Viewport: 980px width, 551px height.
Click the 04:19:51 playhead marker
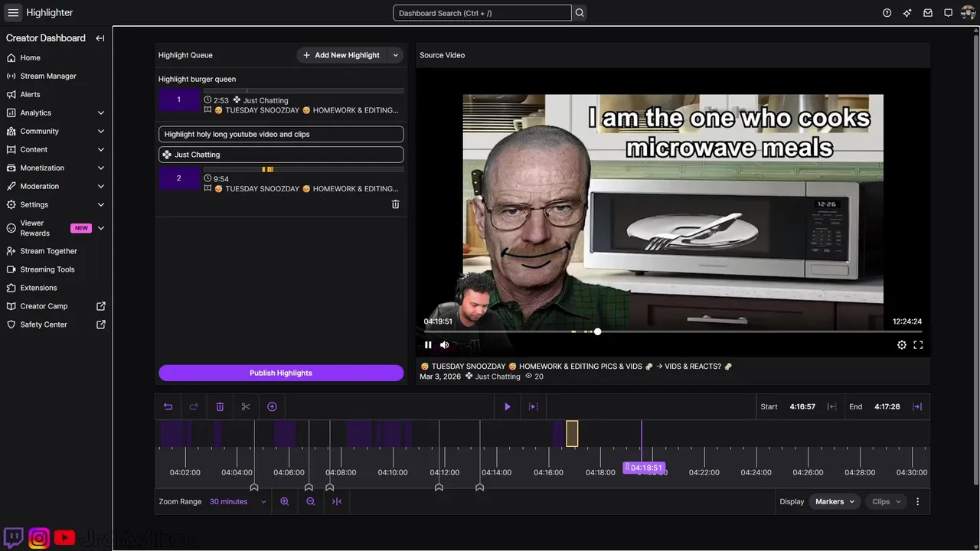[644, 468]
